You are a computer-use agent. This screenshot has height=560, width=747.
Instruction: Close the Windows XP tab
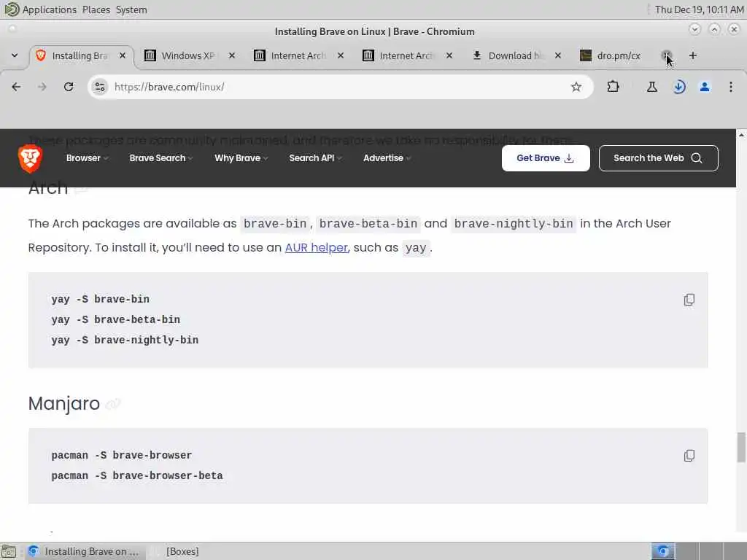(x=232, y=55)
